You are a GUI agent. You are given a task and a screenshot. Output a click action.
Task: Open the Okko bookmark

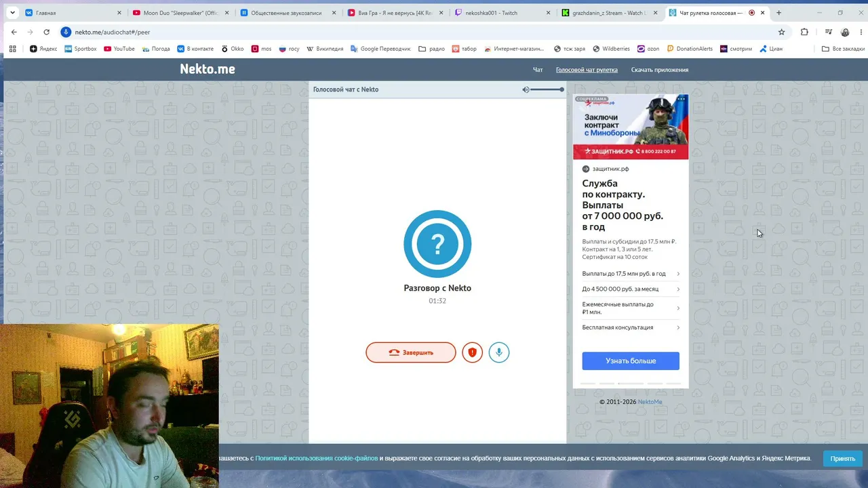(x=233, y=49)
